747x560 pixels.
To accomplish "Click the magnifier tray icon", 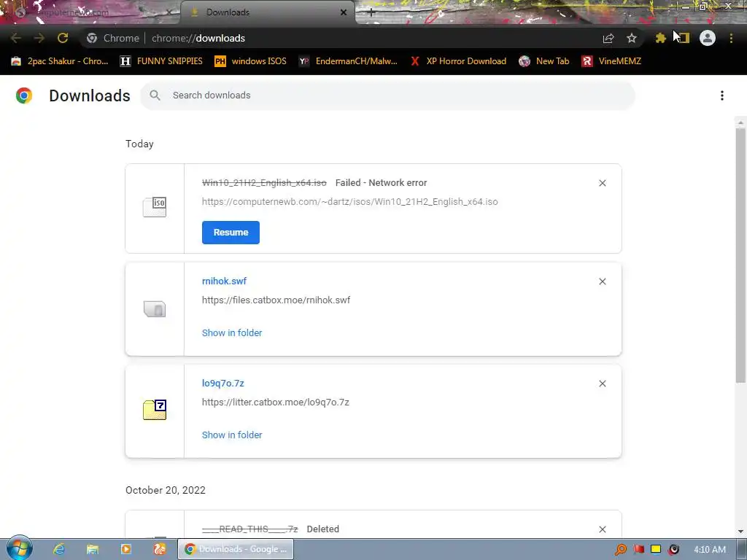I will click(x=621, y=550).
